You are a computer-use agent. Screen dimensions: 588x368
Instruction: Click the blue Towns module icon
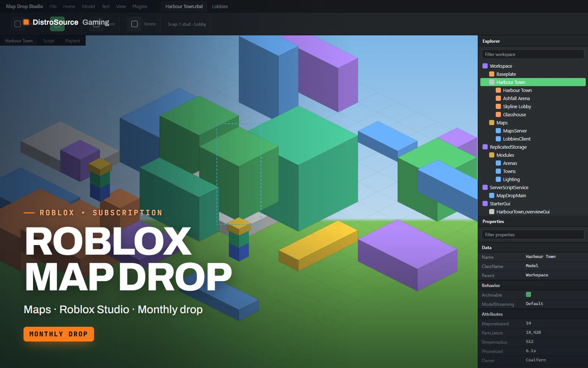click(498, 171)
